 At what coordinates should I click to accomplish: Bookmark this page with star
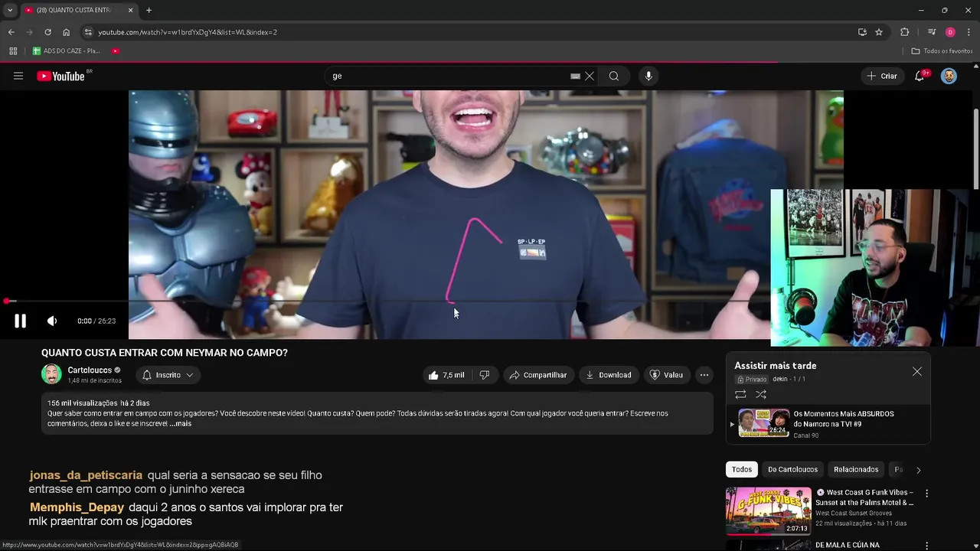point(879,32)
